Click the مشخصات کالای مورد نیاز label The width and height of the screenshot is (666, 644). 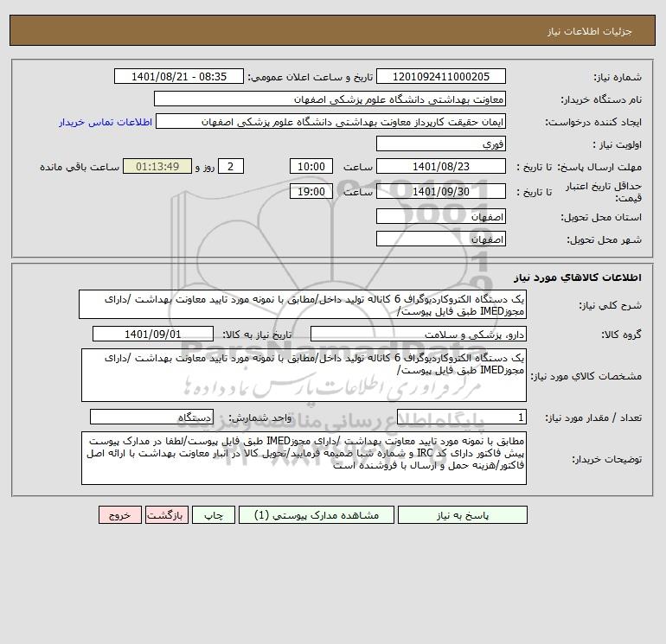[586, 376]
